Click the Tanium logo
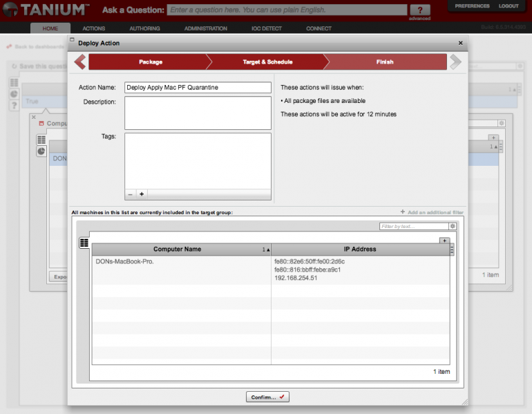Image resolution: width=532 pixels, height=414 pixels. (46, 10)
